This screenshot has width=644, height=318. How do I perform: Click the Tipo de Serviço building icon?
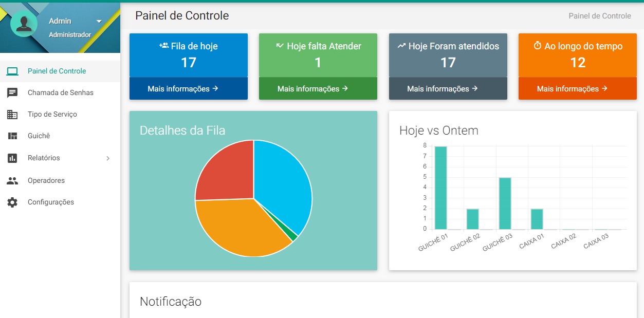(12, 115)
